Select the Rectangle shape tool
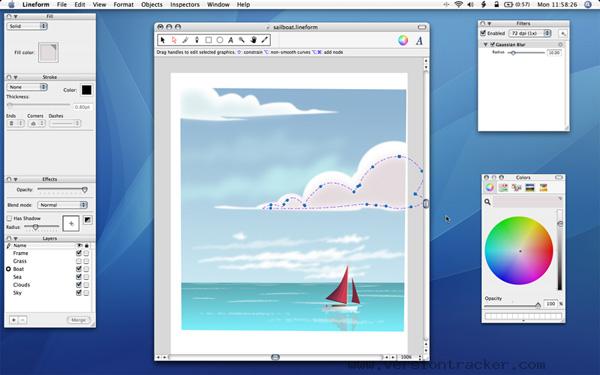The width and height of the screenshot is (600, 375). 209,40
